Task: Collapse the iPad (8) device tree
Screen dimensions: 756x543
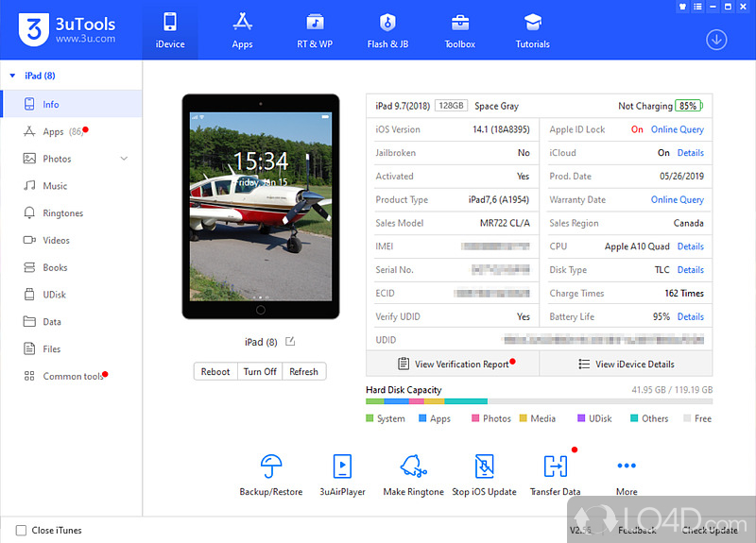Action: [x=11, y=76]
